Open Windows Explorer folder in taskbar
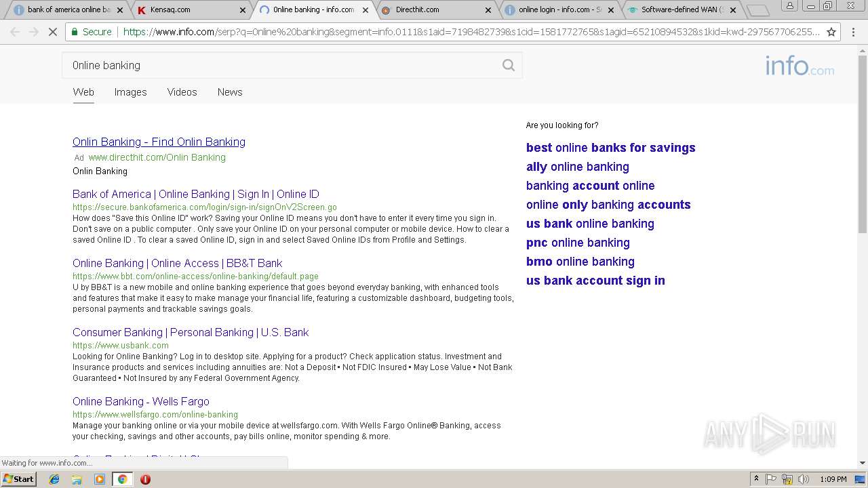868x488 pixels. (77, 479)
